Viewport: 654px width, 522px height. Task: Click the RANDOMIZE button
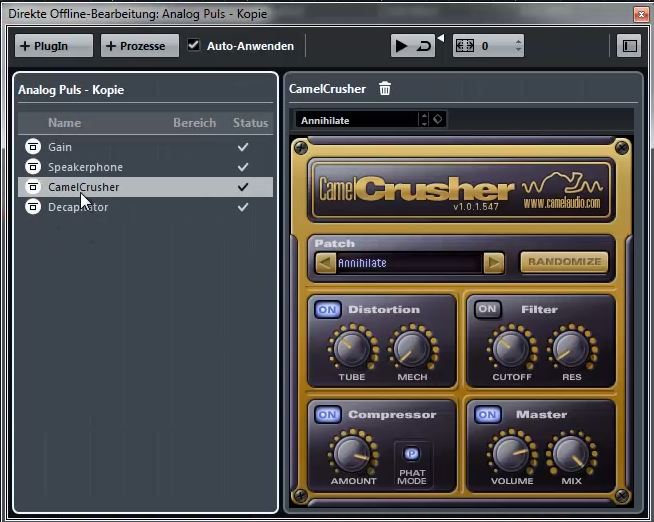(x=563, y=263)
